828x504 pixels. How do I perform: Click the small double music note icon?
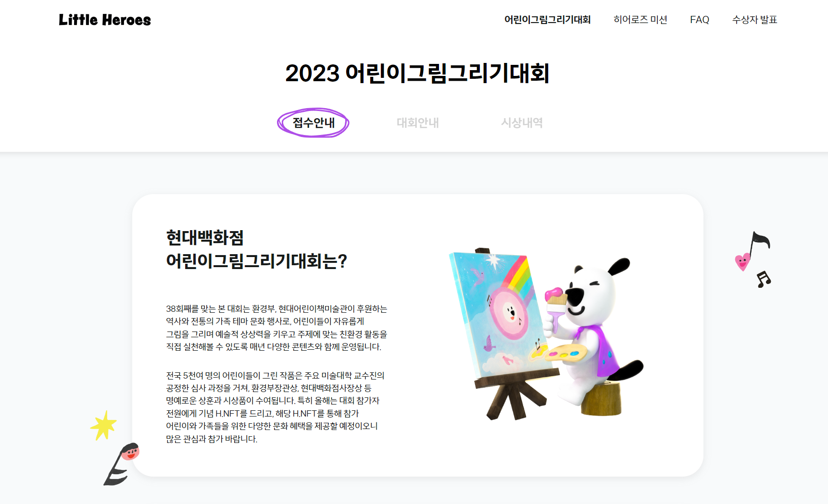tap(764, 279)
